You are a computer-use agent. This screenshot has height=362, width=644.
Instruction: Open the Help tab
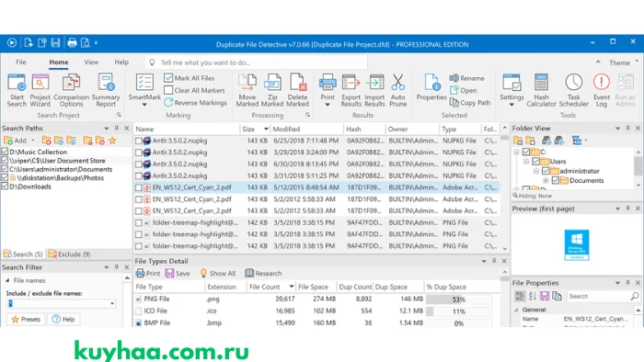121,62
